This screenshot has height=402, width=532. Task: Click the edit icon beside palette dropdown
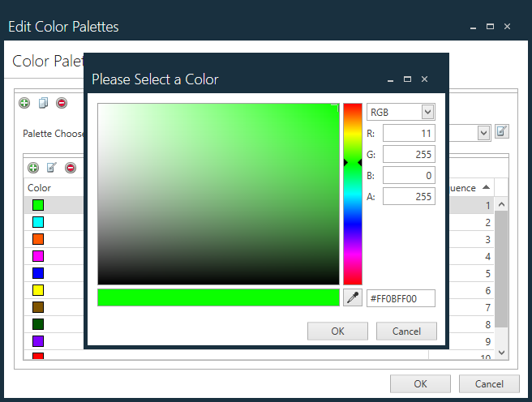[502, 131]
